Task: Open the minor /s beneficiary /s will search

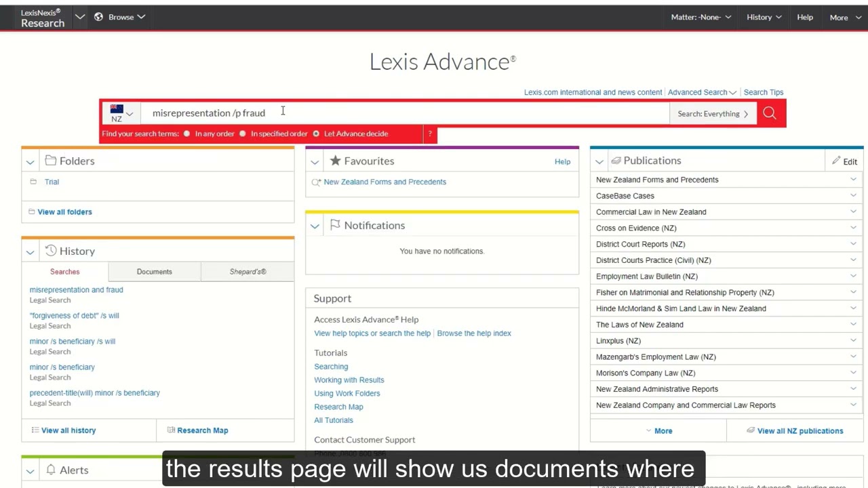Action: (x=72, y=341)
